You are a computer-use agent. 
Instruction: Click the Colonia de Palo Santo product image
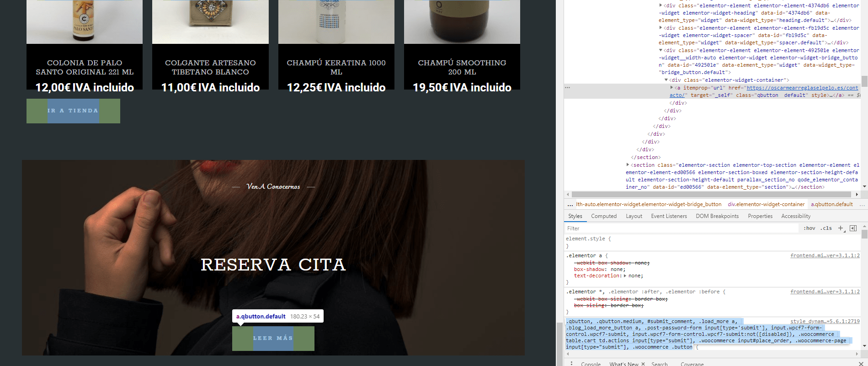tap(85, 21)
